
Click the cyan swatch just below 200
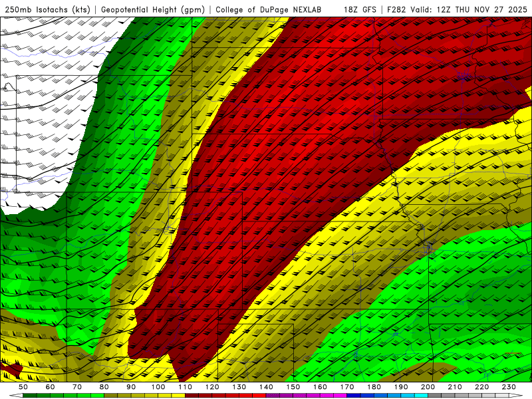421,396
